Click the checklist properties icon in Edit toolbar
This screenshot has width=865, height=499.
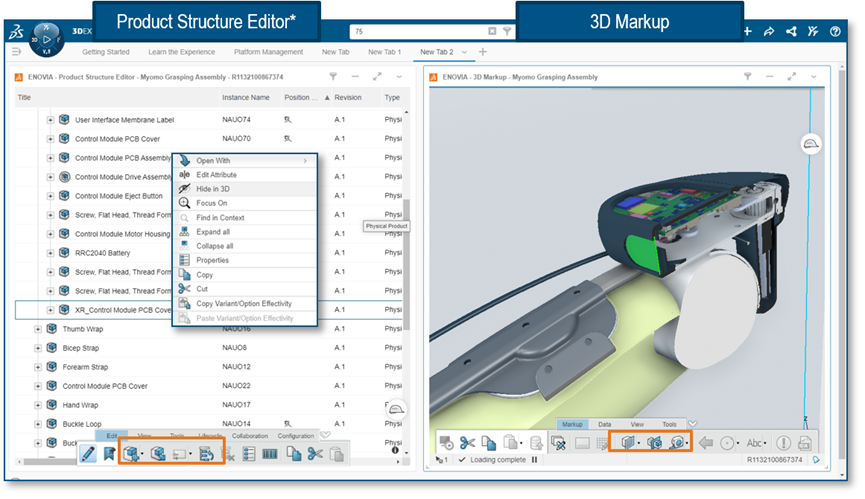tap(249, 454)
